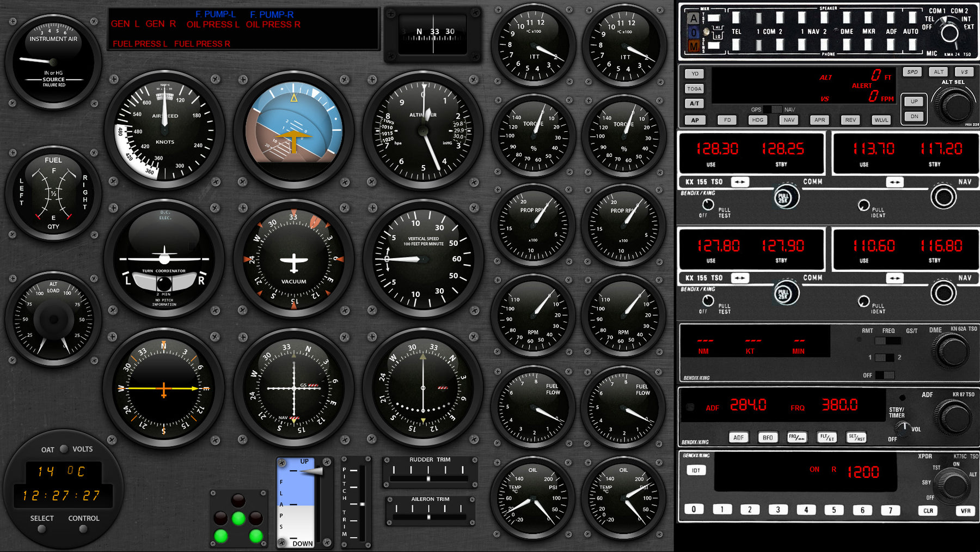
Task: Toggle the speaker AUTO audio switch
Action: (912, 17)
